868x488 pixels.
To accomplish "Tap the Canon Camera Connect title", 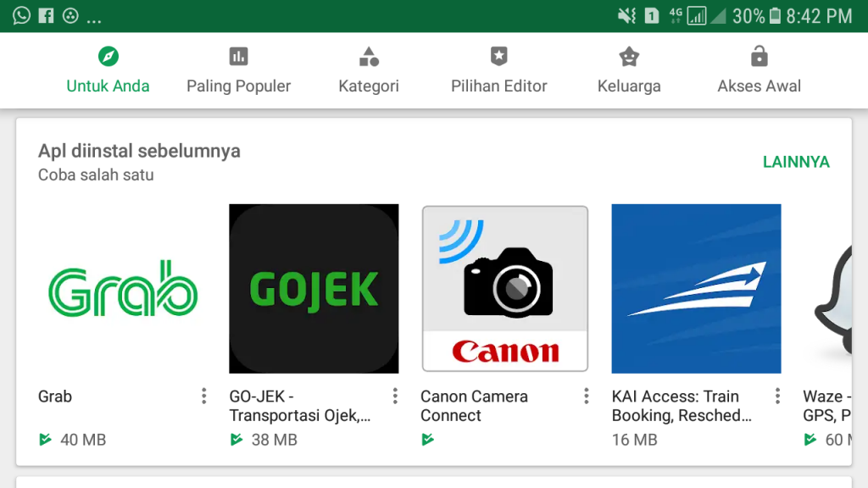I will (475, 406).
